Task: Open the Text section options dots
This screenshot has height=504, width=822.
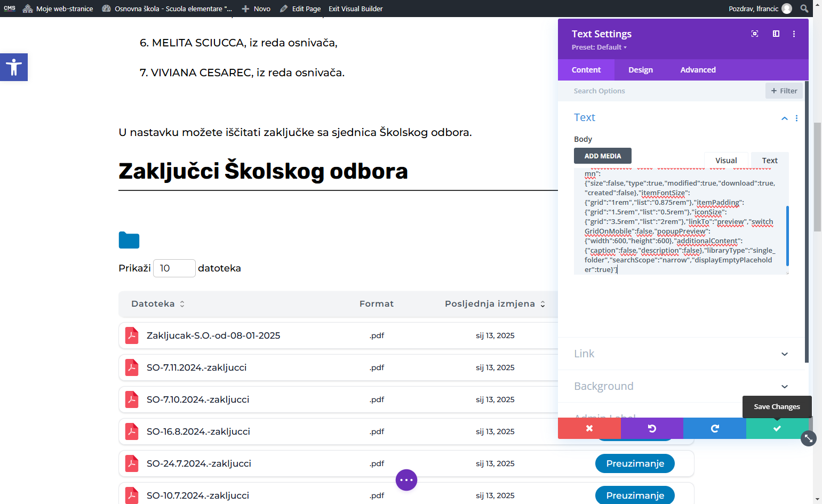Action: click(796, 118)
